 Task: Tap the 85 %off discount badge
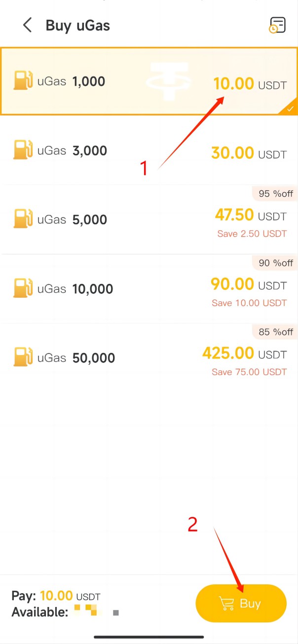276,332
